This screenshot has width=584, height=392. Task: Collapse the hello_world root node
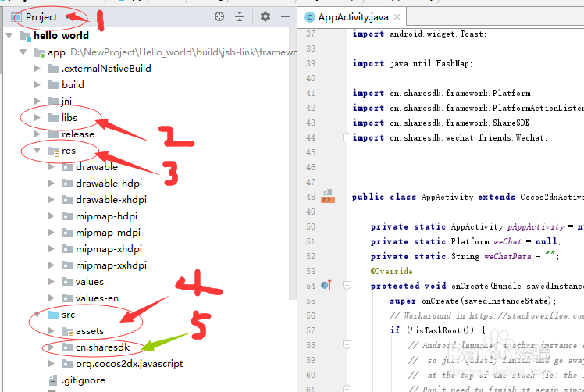tap(9, 36)
